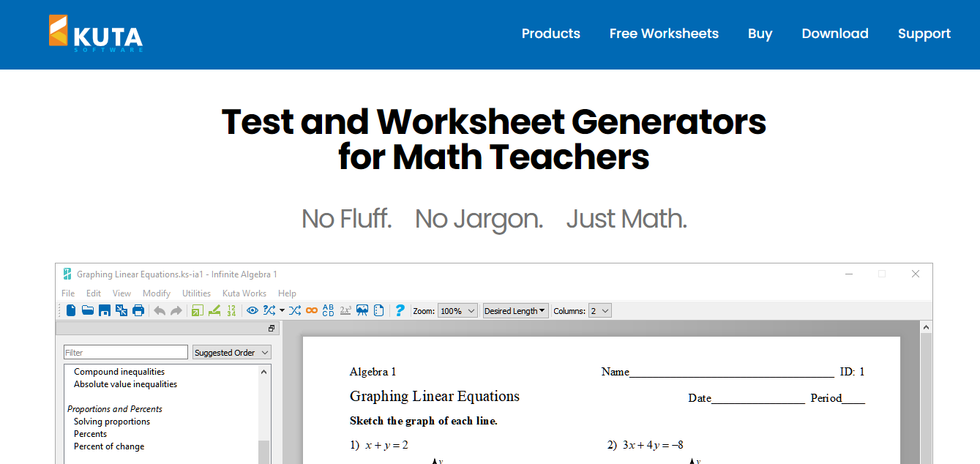Click the green 1234 numbering icon
Screen dimensions: 980x464
pos(231,310)
